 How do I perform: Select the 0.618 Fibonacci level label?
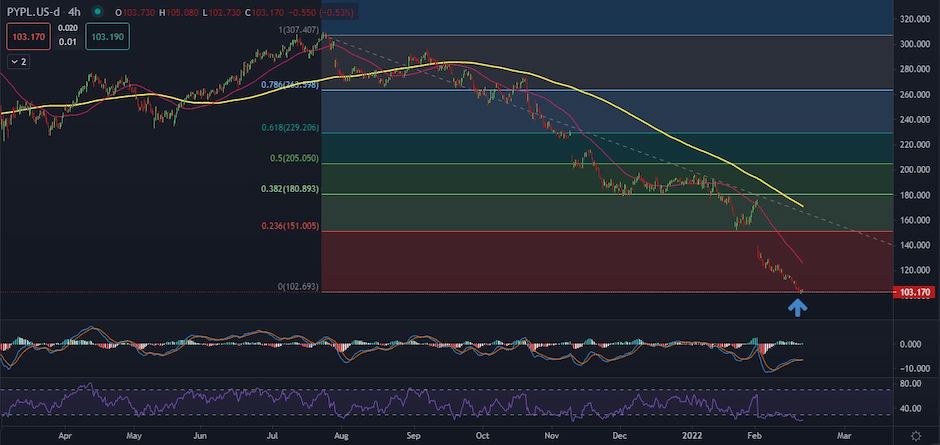coord(289,129)
